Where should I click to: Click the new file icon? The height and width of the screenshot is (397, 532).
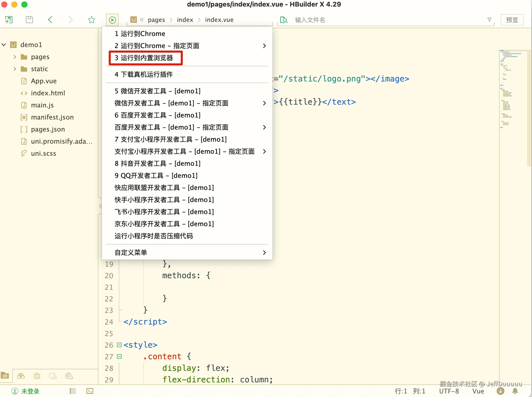(9, 20)
